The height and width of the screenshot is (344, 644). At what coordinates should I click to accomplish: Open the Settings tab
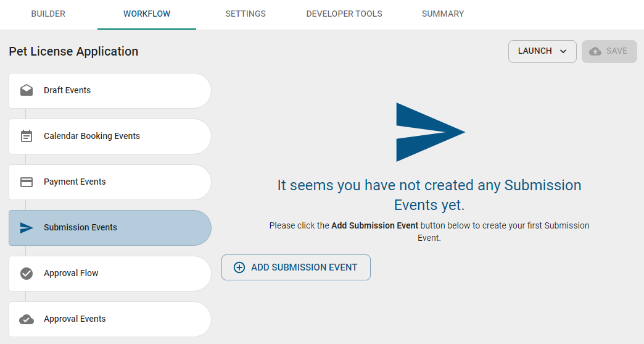tap(245, 14)
